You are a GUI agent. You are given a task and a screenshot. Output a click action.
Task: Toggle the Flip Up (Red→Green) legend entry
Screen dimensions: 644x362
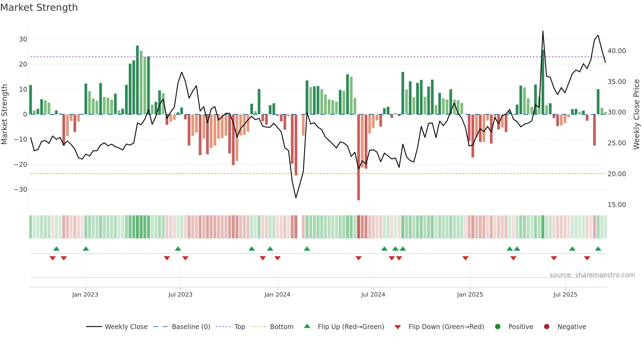344,327
